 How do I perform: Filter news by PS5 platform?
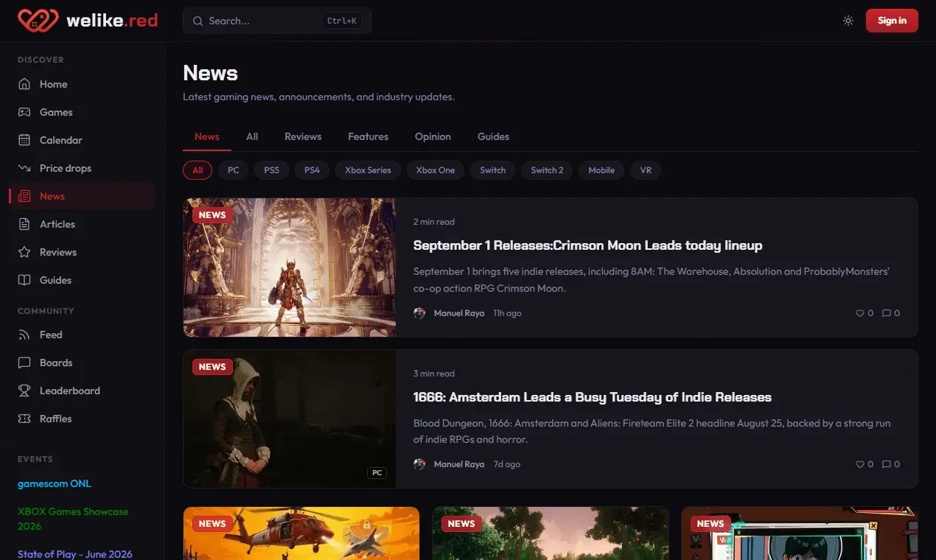[272, 170]
